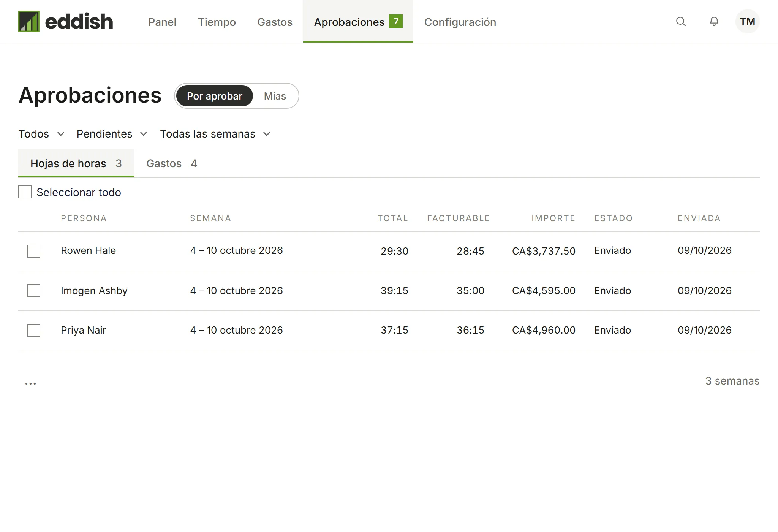Select the Rowen Hale row checkbox
778x532 pixels.
click(34, 251)
